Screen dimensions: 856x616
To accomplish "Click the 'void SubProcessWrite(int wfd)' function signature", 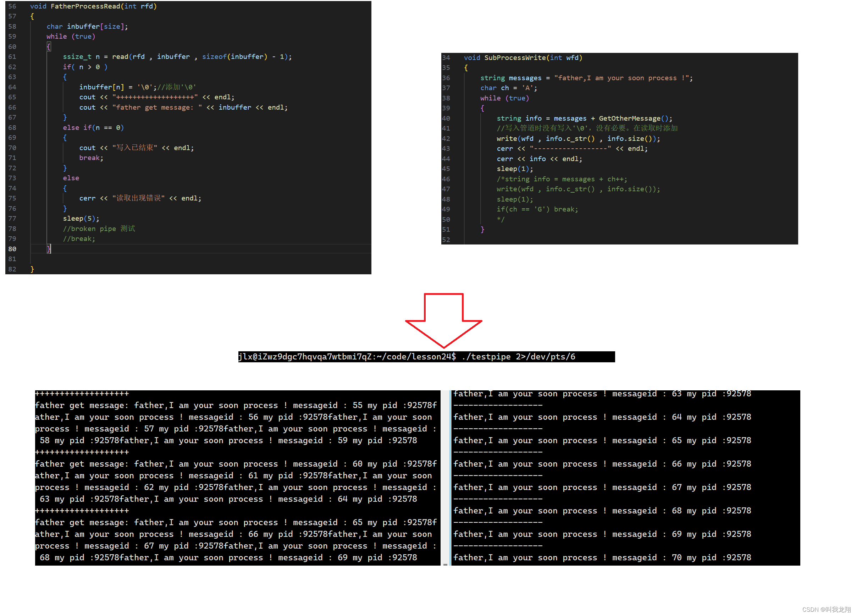I will pos(523,57).
